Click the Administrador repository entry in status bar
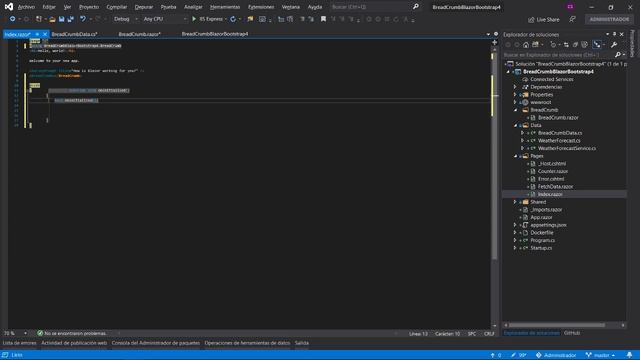 point(556,355)
